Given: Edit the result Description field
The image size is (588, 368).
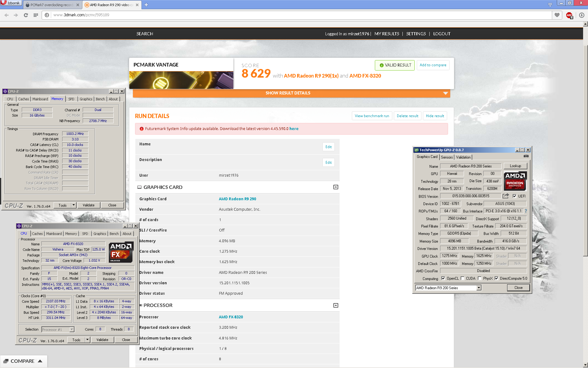Looking at the screenshot, I should (328, 163).
